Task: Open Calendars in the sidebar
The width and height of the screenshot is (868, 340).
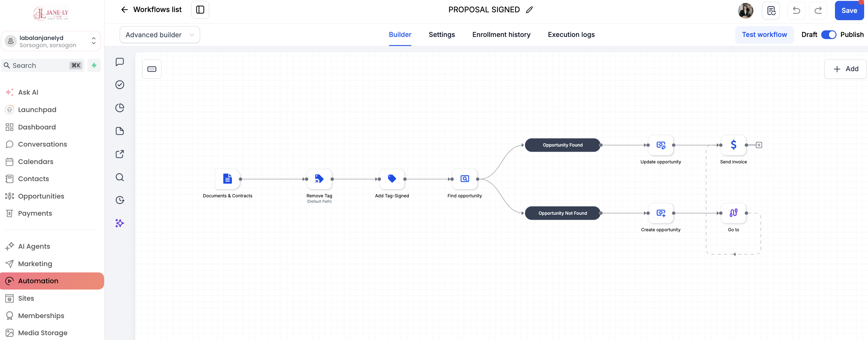Action: tap(36, 162)
